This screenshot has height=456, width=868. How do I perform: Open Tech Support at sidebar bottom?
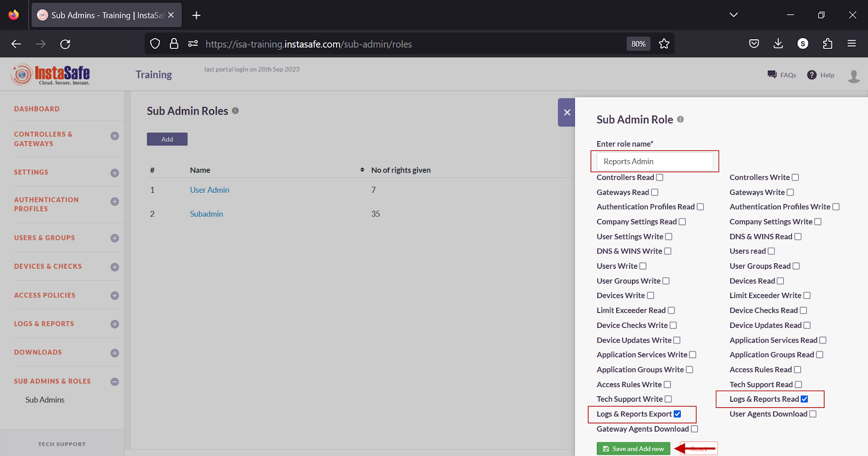62,444
